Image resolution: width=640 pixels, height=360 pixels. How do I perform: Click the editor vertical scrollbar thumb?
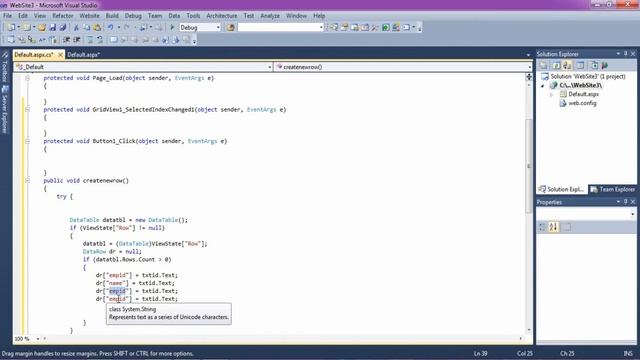coord(529,165)
